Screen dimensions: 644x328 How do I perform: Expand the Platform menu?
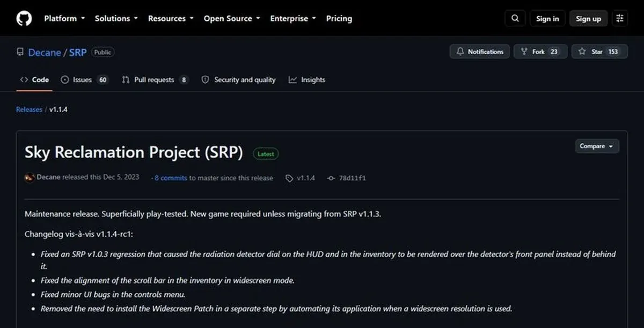pos(64,18)
